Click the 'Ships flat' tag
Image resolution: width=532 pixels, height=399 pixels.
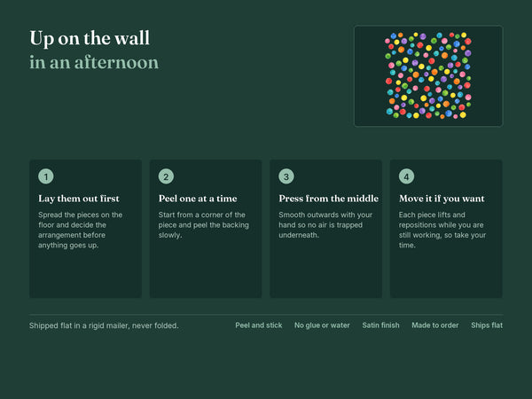[487, 325]
